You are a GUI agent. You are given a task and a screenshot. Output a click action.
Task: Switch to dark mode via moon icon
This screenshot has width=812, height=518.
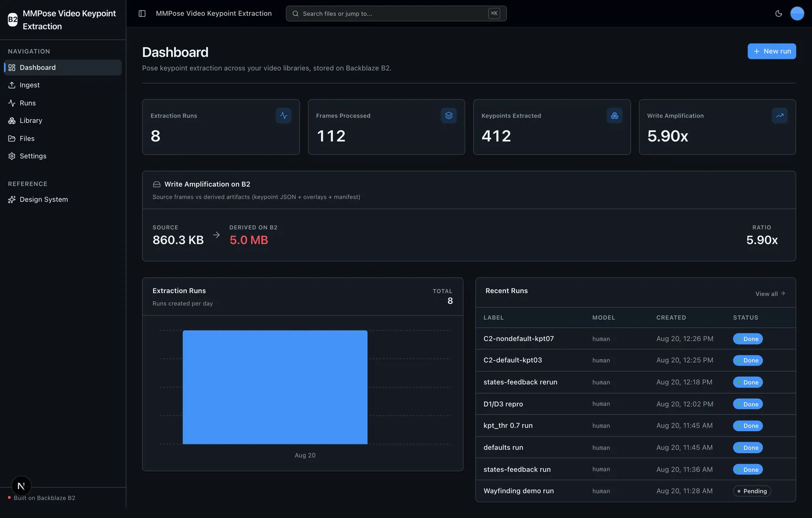[779, 14]
